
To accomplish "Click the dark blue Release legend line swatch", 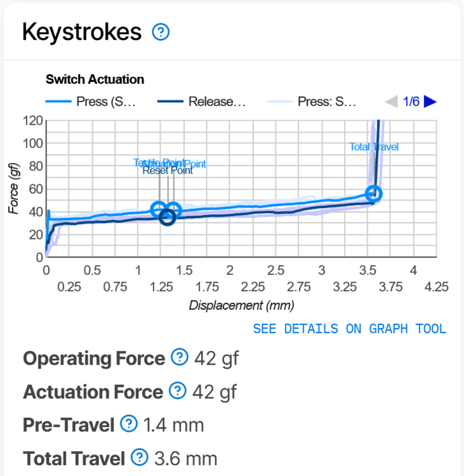I will 170,101.
